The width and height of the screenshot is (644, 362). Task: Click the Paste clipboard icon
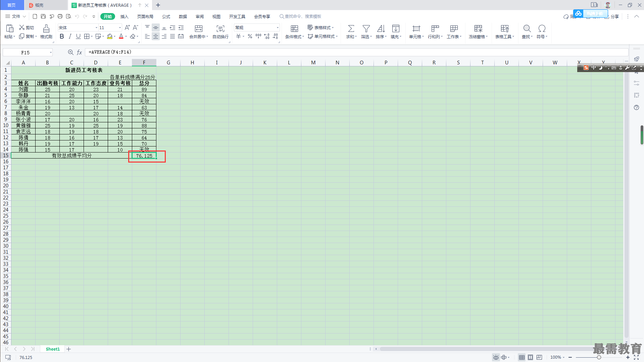(x=9, y=28)
